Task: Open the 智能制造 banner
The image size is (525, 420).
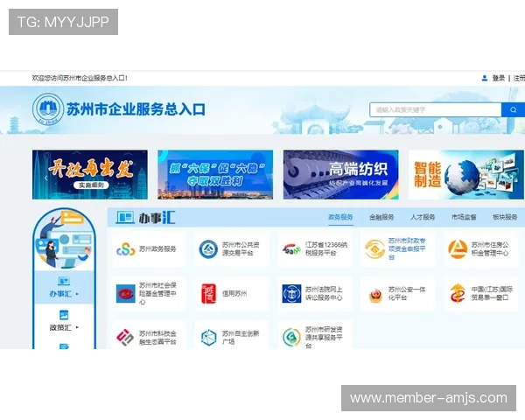Action: click(x=466, y=174)
